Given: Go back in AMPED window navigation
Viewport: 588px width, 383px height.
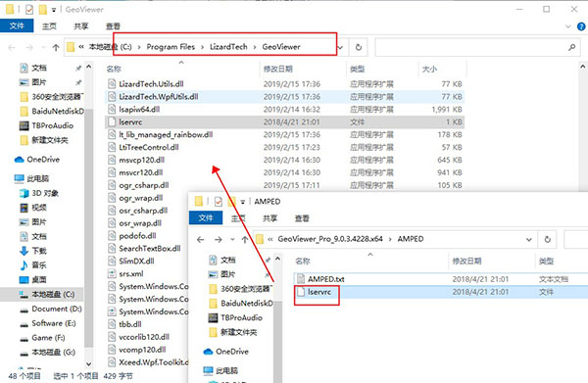Looking at the screenshot, I should point(201,239).
